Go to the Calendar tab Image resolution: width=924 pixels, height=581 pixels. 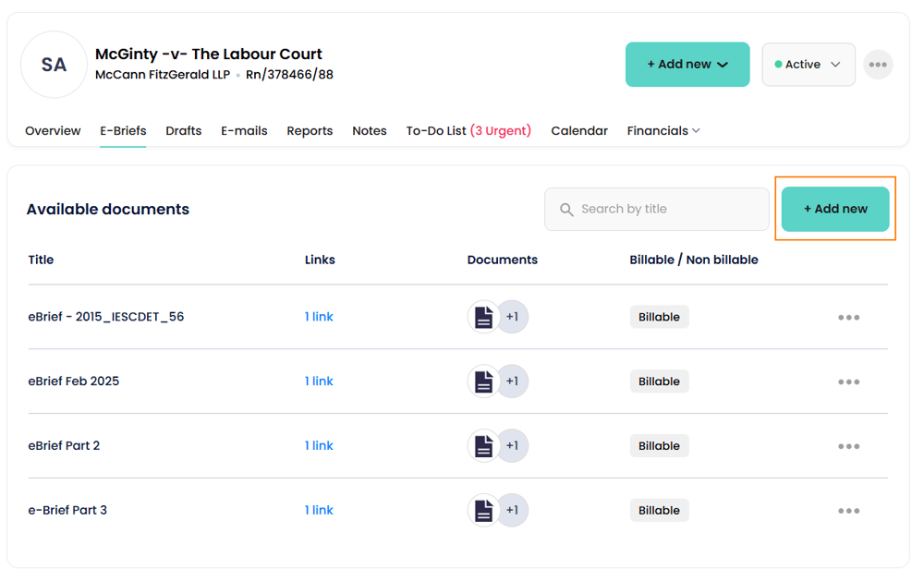[x=579, y=131]
